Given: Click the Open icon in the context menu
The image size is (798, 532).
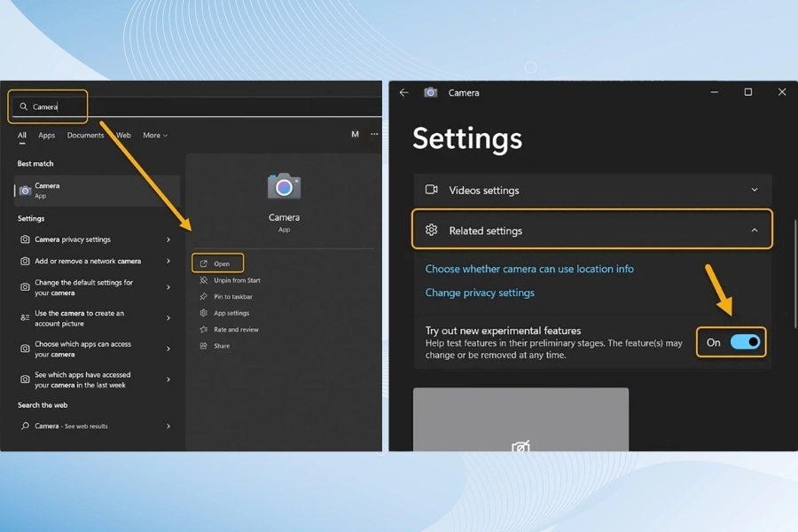Looking at the screenshot, I should 205,262.
